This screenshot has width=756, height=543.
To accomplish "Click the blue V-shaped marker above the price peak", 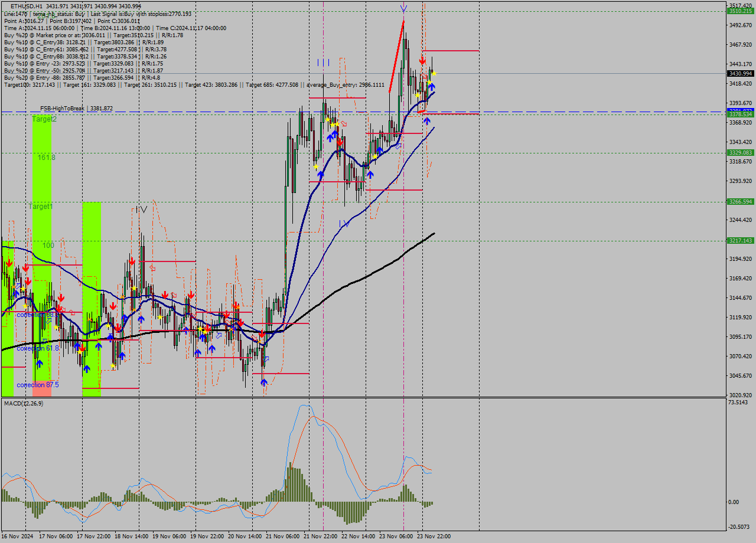I will click(403, 9).
